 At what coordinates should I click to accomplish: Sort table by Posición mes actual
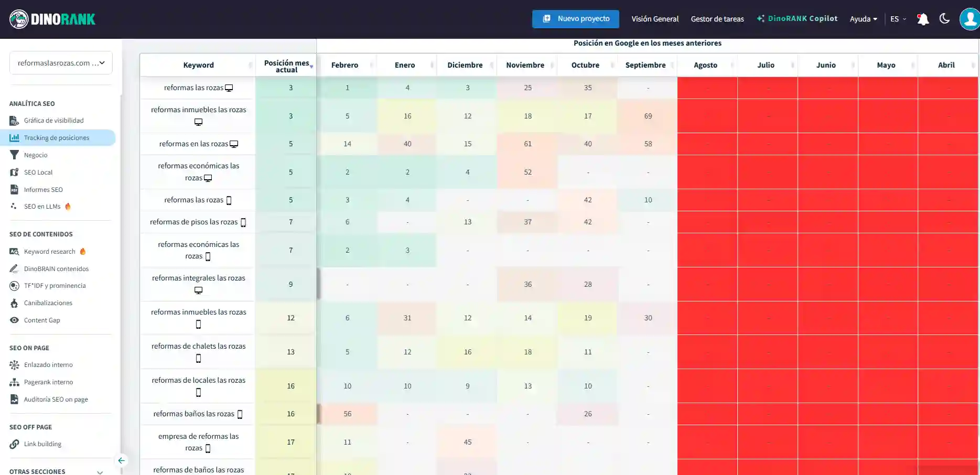(286, 66)
